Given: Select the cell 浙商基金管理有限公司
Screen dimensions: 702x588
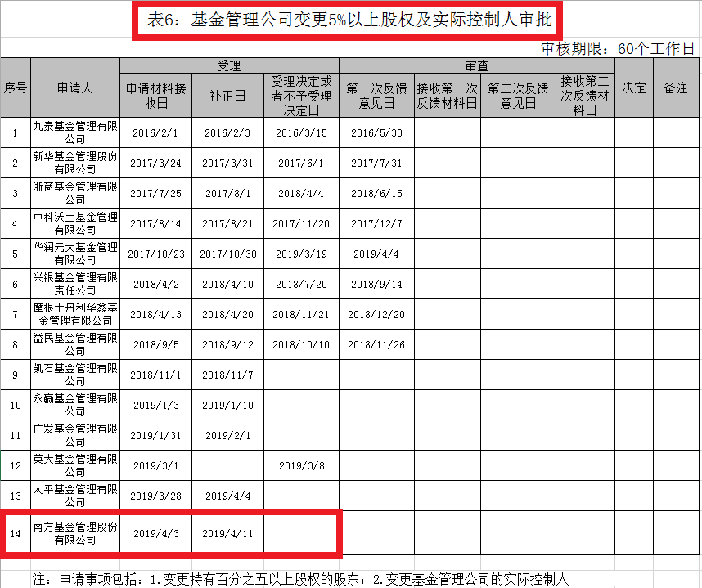Looking at the screenshot, I should tap(75, 193).
